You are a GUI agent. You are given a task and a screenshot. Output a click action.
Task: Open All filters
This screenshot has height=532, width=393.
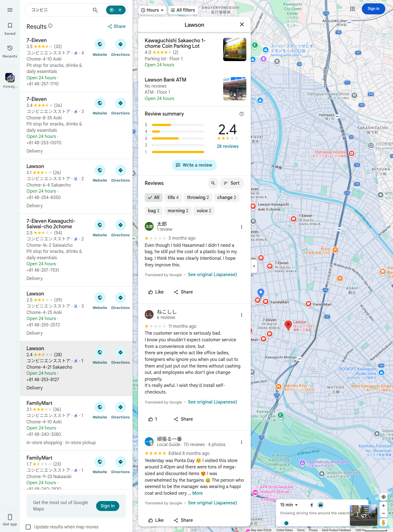tap(183, 10)
